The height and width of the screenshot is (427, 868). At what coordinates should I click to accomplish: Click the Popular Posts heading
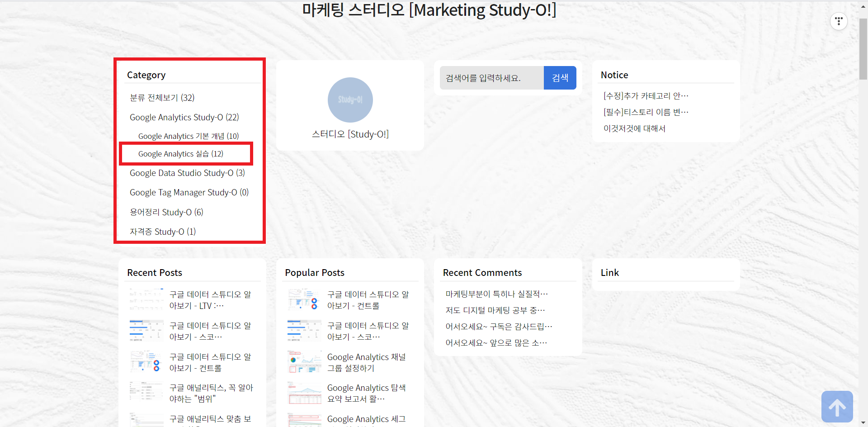[315, 273]
